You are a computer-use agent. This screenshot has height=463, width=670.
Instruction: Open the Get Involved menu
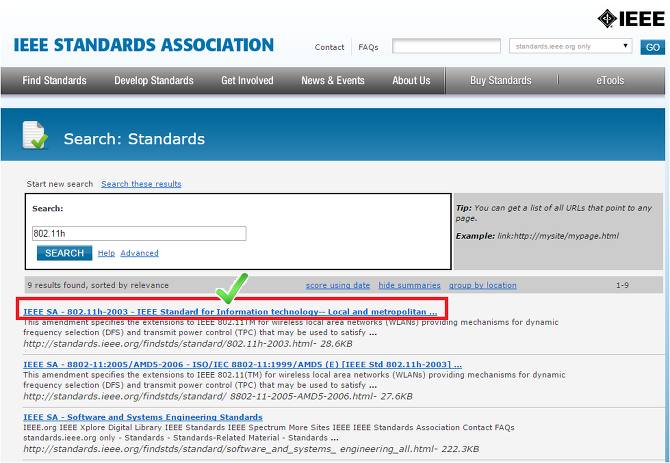point(247,80)
